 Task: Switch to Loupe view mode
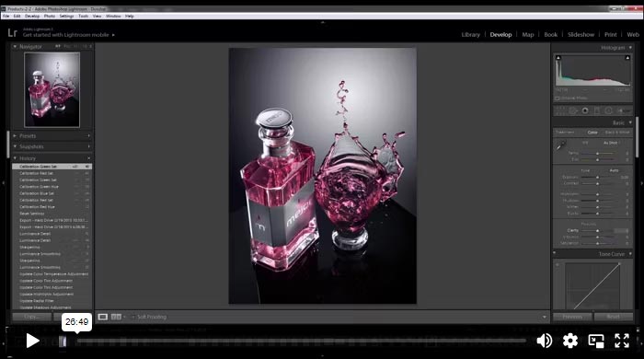(103, 317)
